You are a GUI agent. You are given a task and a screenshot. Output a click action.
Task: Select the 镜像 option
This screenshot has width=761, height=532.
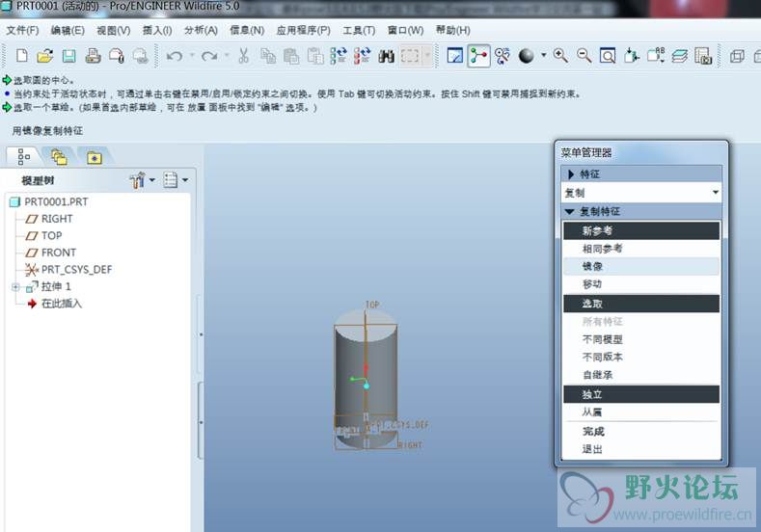[x=641, y=266]
